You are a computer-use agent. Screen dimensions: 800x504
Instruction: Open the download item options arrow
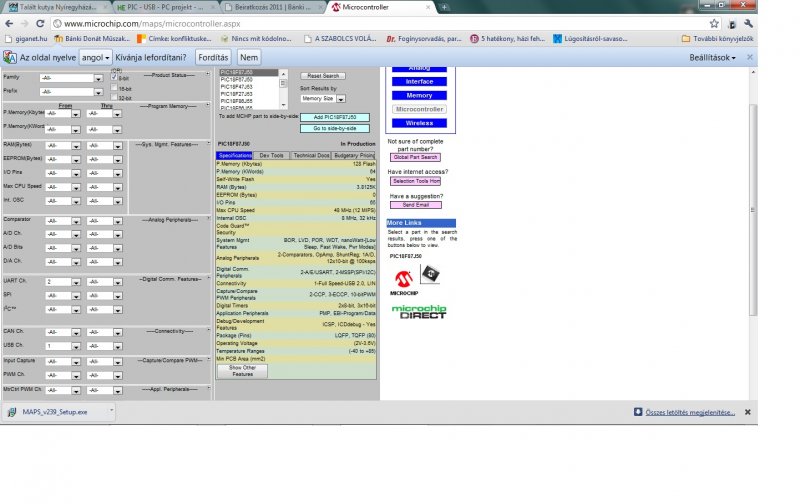[x=111, y=410]
